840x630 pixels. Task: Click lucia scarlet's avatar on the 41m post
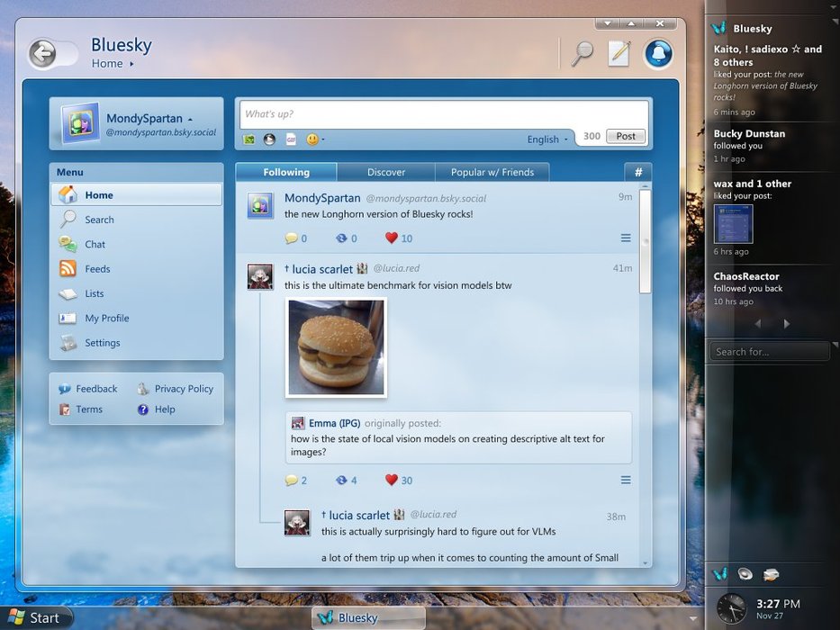pos(260,276)
